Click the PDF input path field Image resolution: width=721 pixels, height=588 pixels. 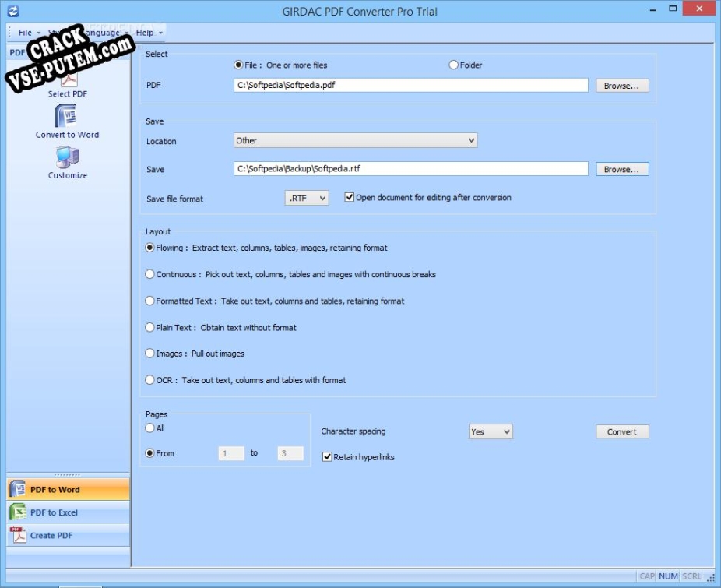point(410,85)
